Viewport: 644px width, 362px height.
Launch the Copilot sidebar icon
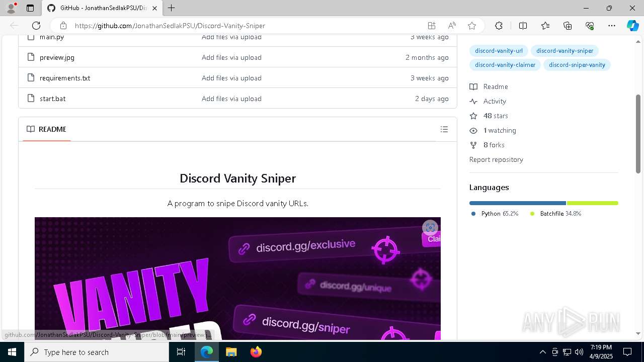coord(632,26)
